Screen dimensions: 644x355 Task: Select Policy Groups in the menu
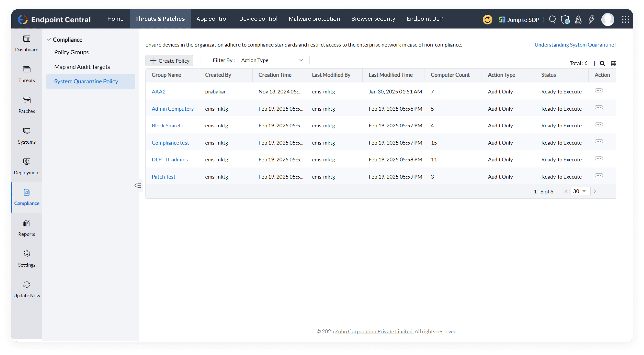(71, 52)
